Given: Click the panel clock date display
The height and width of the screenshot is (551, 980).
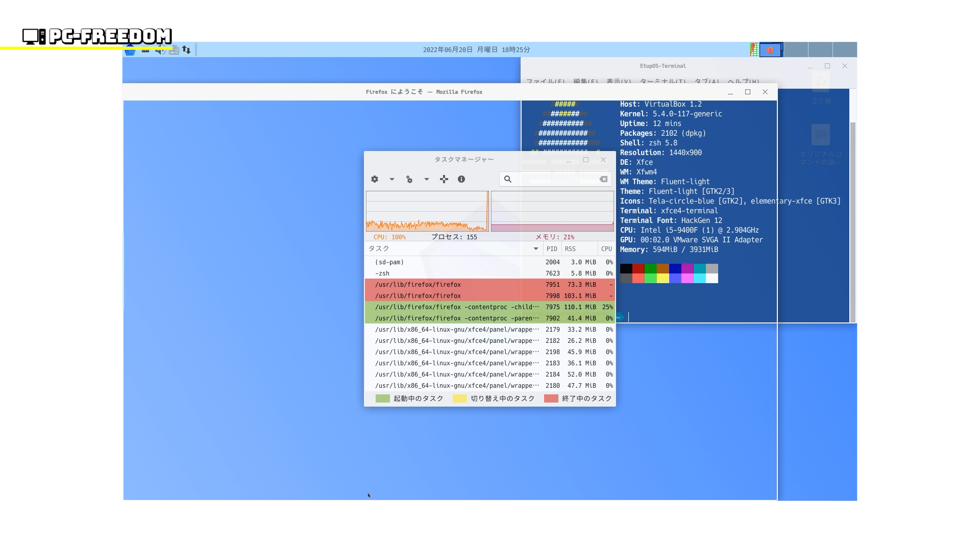Looking at the screenshot, I should pos(476,49).
